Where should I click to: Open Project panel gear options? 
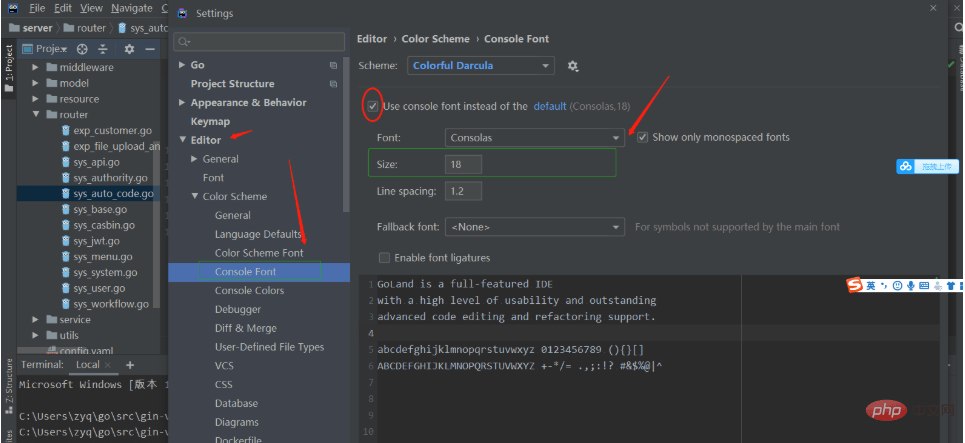129,49
